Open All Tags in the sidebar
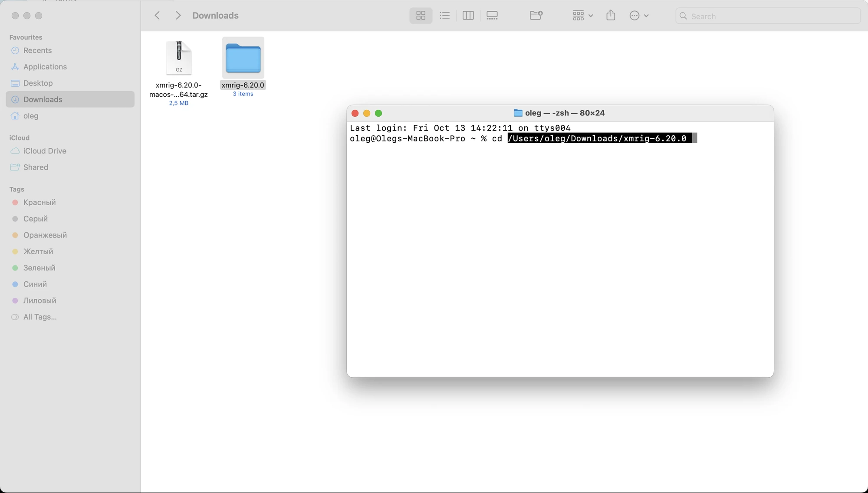This screenshot has width=868, height=493. click(x=40, y=317)
